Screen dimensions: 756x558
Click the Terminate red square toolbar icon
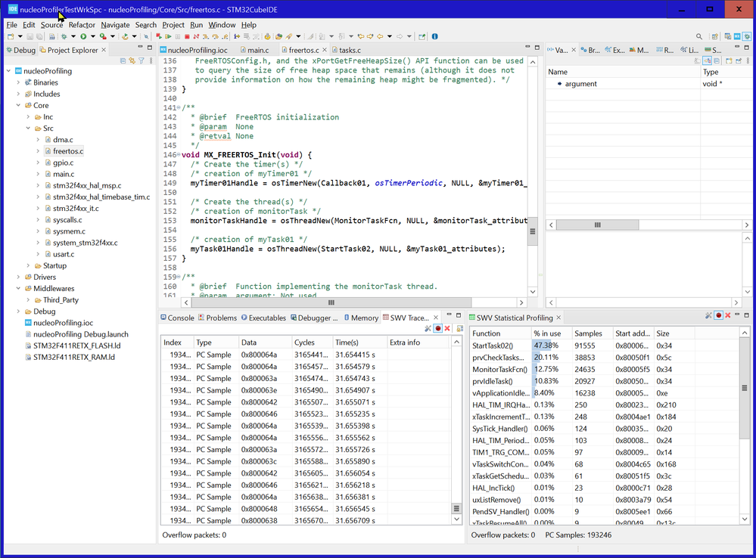(187, 36)
